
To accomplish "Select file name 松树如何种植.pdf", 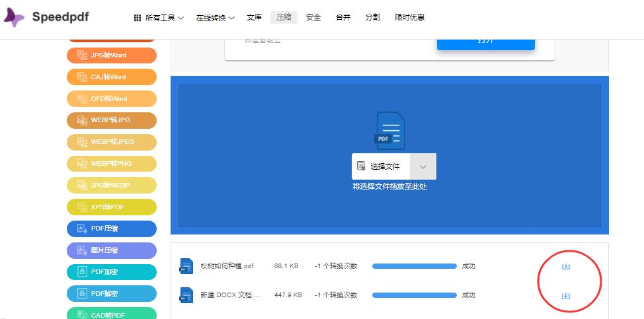I will (227, 266).
